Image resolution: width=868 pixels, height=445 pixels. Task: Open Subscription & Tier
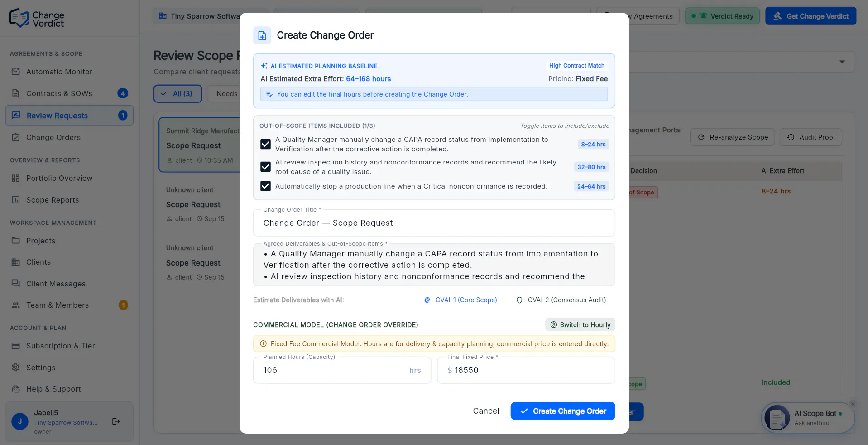[69, 346]
